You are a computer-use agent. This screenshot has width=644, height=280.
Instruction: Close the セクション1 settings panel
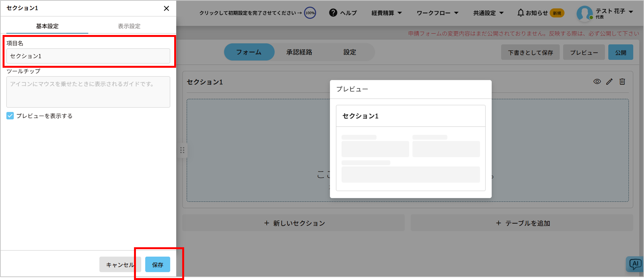[166, 8]
